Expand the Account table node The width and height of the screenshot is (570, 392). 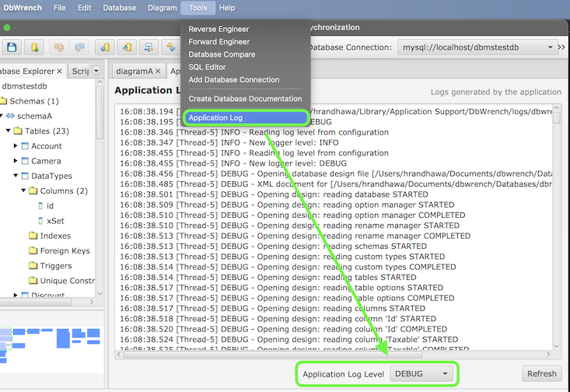point(16,145)
